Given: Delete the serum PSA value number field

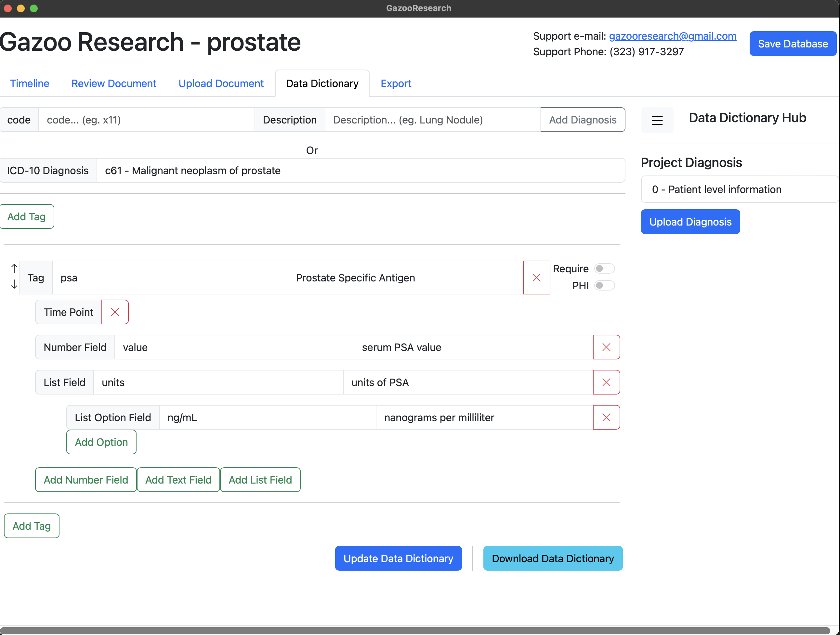Looking at the screenshot, I should point(606,347).
